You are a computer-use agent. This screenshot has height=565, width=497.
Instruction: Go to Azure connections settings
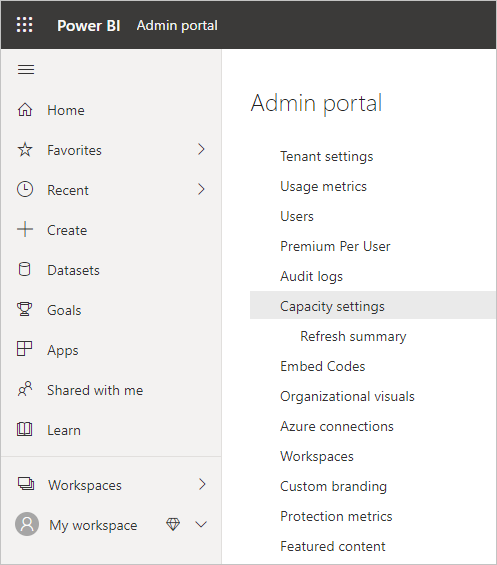tap(337, 426)
